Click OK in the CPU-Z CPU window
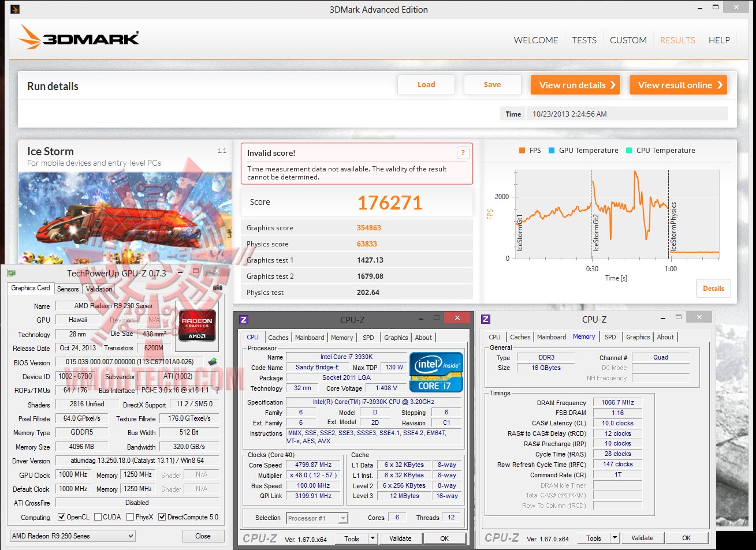The width and height of the screenshot is (756, 550). [444, 538]
